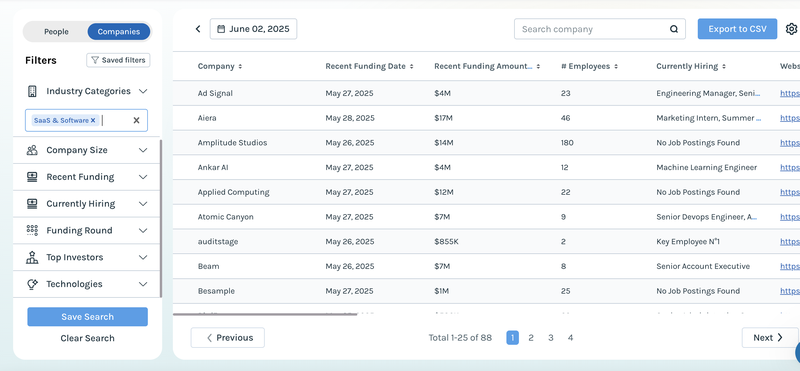Viewport: 800px width, 371px height.
Task: Sort by Company column arrows
Action: click(x=240, y=66)
